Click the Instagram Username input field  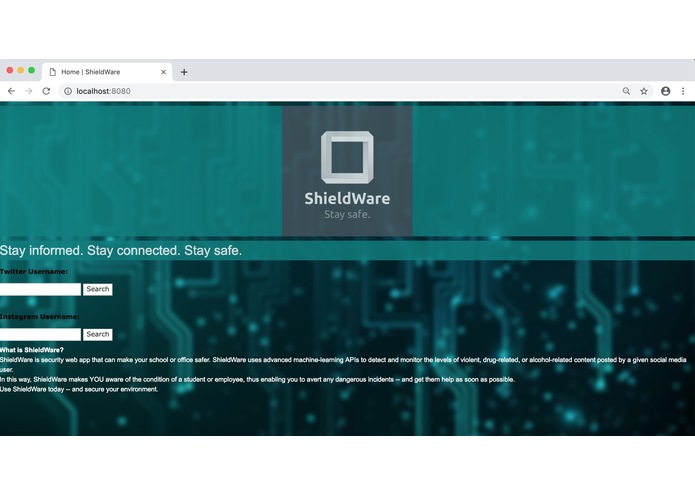click(x=40, y=335)
